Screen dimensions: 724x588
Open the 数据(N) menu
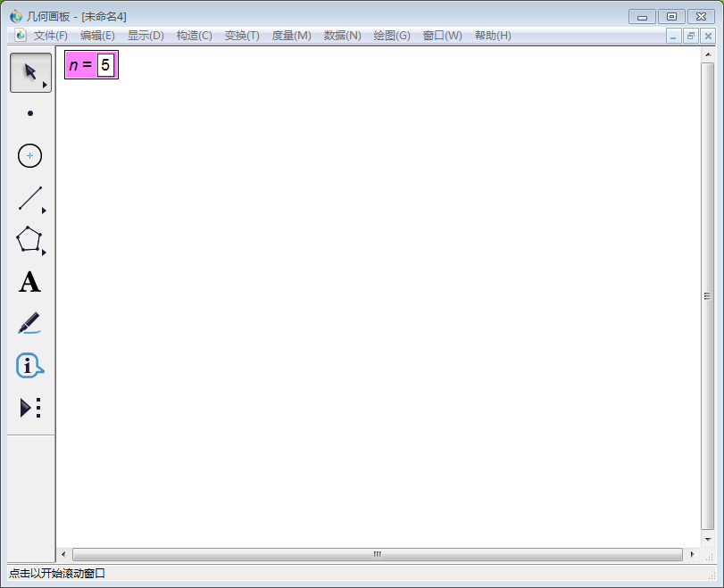coord(342,36)
